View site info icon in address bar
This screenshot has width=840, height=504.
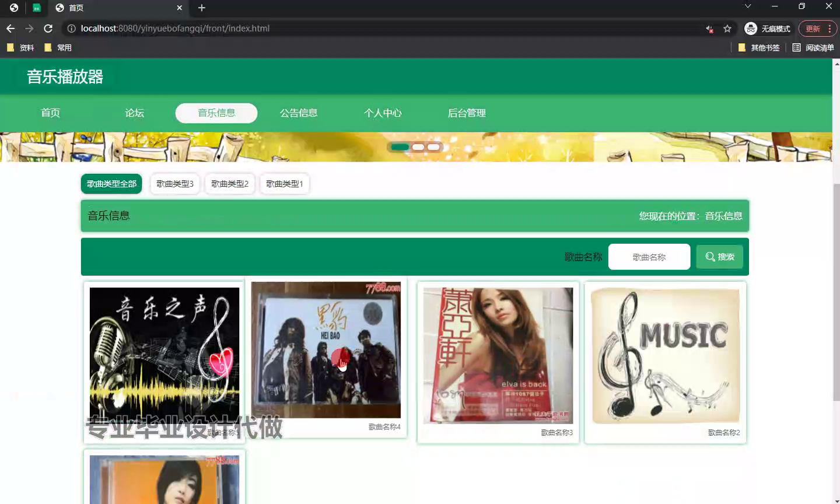pos(71,29)
